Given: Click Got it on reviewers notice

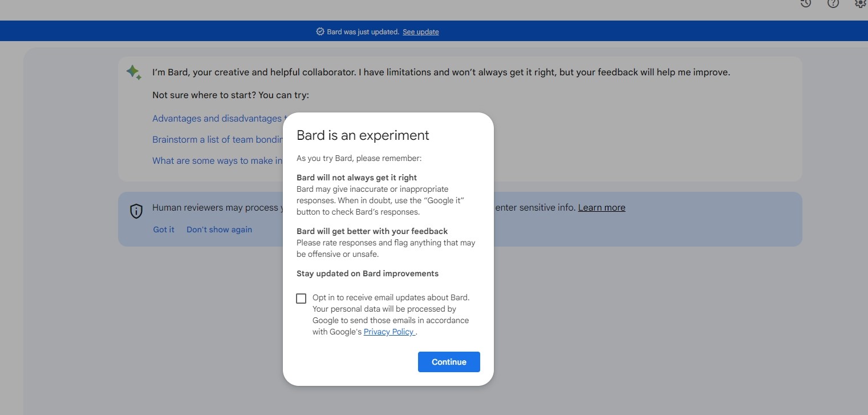Looking at the screenshot, I should (x=164, y=229).
